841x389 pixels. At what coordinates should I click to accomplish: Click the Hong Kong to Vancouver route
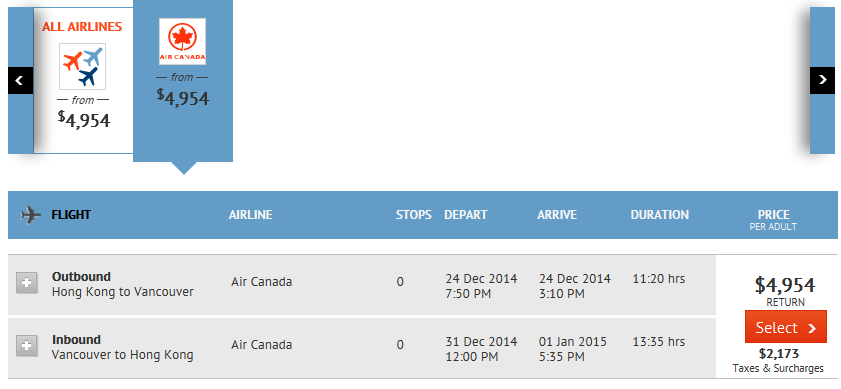123,292
